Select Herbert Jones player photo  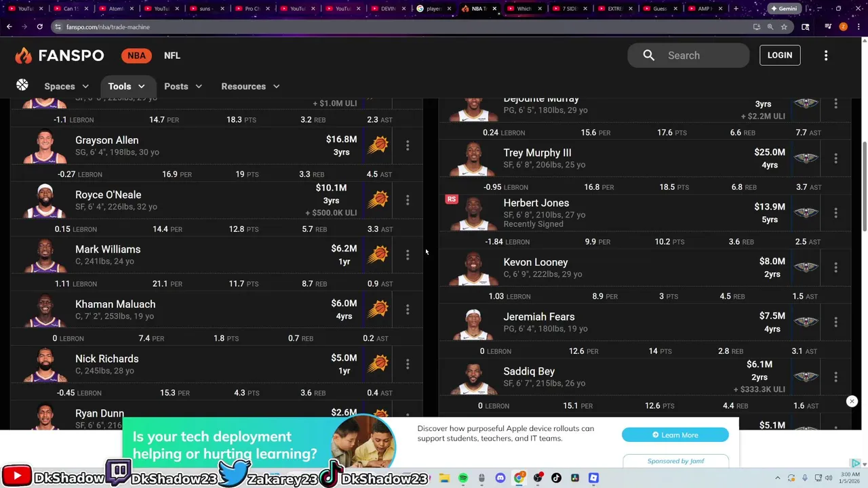473,213
